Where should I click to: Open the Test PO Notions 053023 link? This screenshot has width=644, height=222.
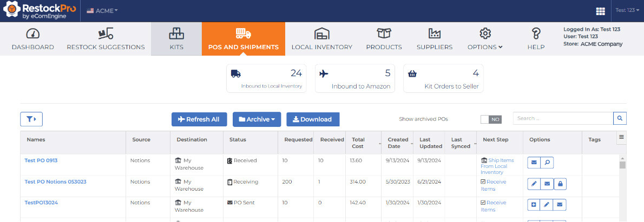[55, 181]
